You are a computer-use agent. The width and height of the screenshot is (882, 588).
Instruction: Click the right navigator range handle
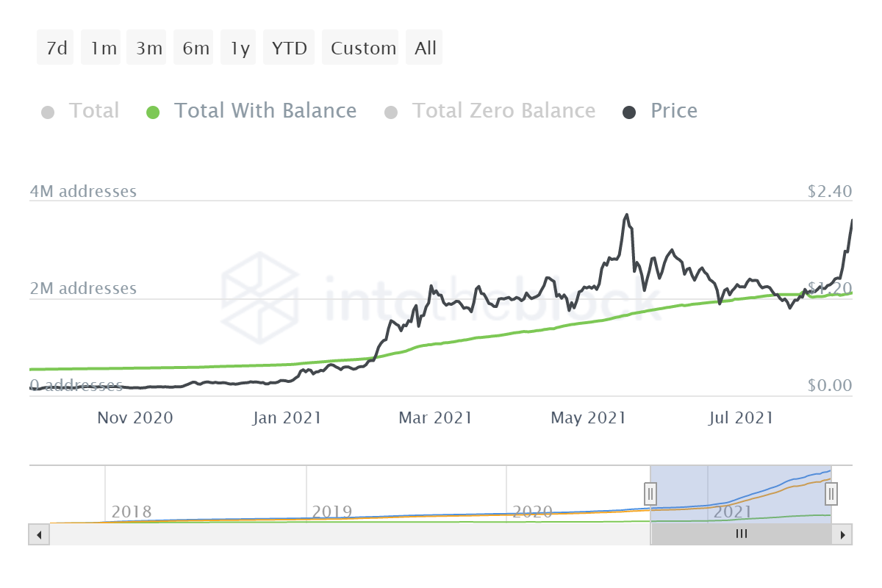click(x=831, y=493)
